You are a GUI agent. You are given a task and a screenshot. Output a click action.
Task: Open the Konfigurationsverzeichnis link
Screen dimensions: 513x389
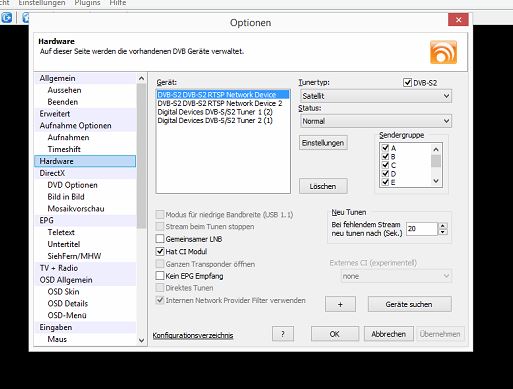(193, 335)
